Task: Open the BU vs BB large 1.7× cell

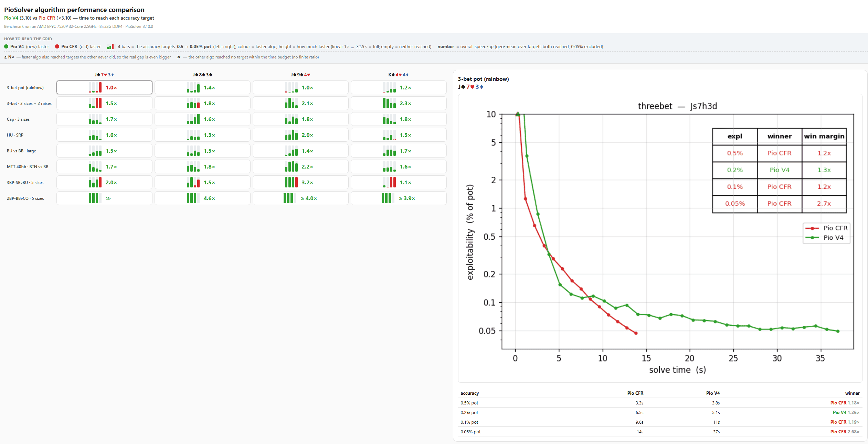Action: (399, 151)
